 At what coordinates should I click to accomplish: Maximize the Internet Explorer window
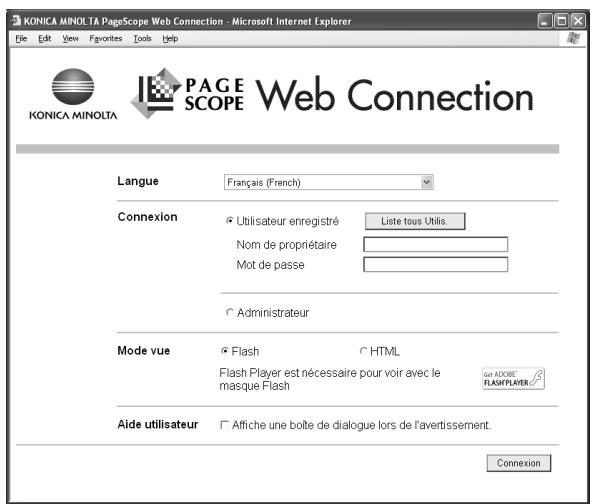(561, 21)
